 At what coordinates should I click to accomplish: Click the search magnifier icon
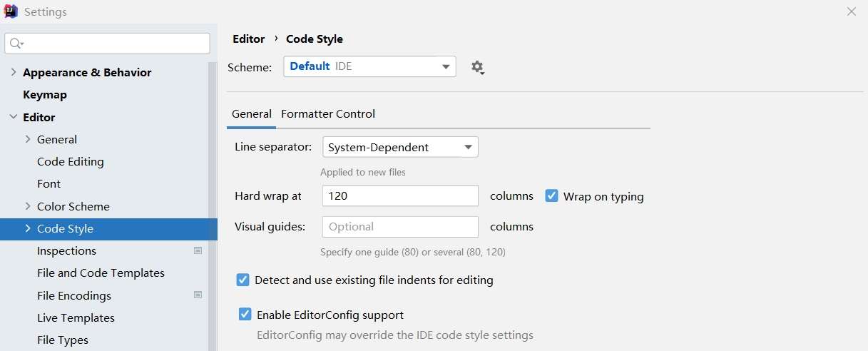16,44
